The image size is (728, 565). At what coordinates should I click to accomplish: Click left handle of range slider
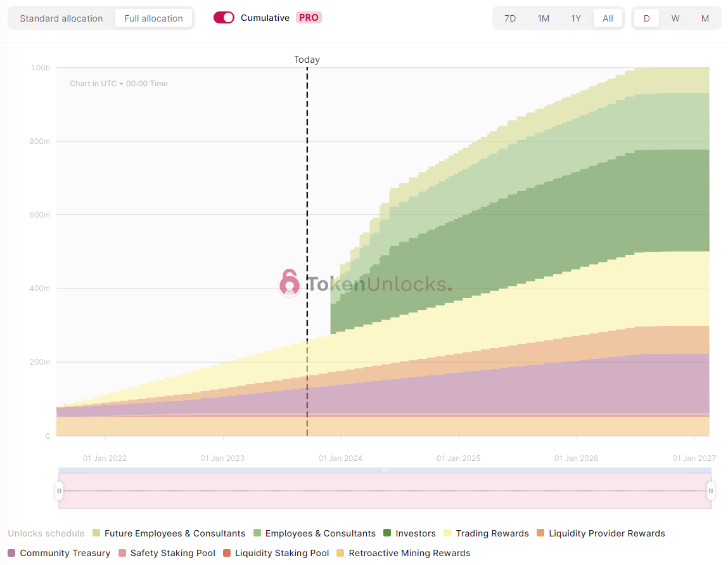tap(59, 491)
